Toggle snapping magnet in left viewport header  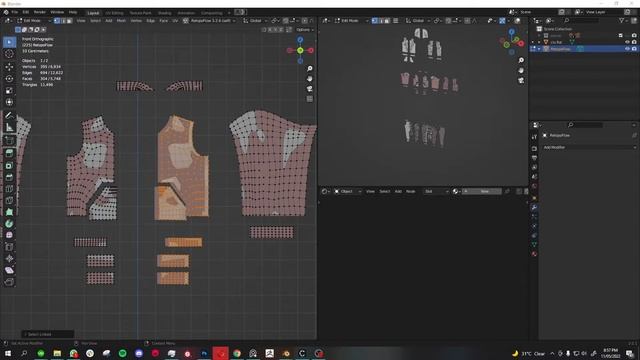(x=286, y=20)
